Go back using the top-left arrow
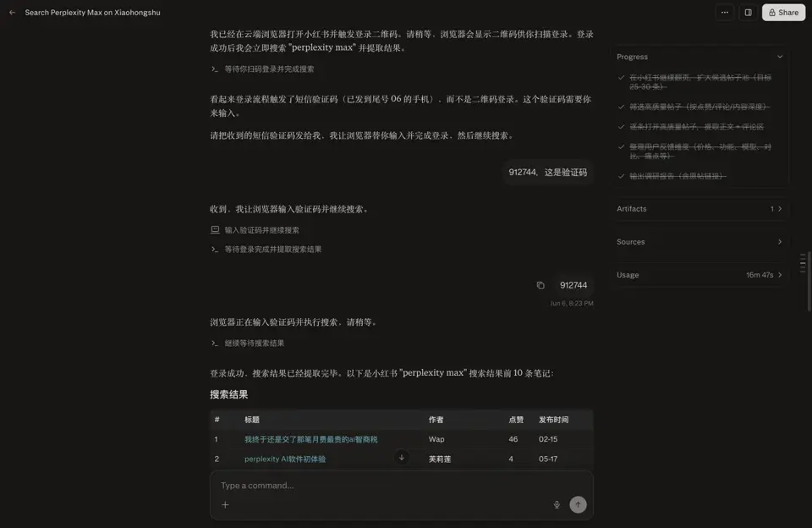Image resolution: width=812 pixels, height=528 pixels. pos(12,13)
